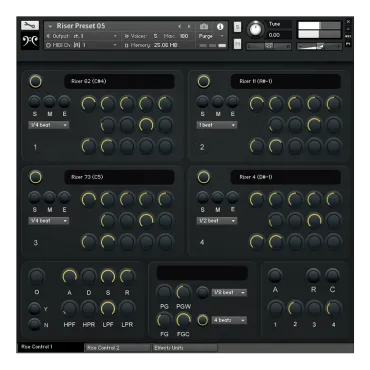Click layer 2 E knob

pyautogui.click(x=232, y=102)
